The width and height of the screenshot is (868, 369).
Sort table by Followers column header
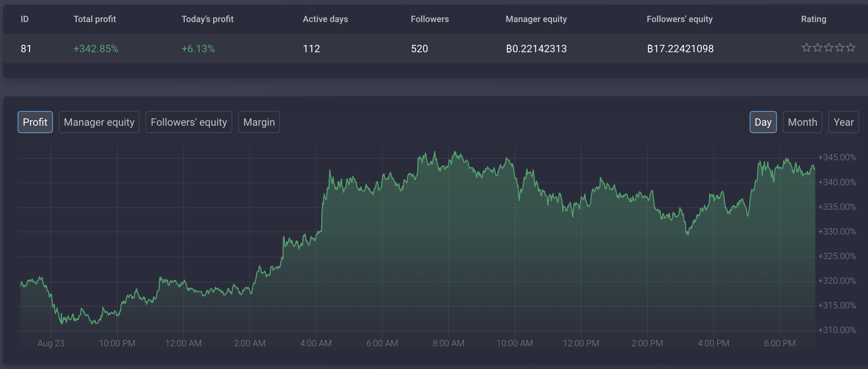point(430,19)
